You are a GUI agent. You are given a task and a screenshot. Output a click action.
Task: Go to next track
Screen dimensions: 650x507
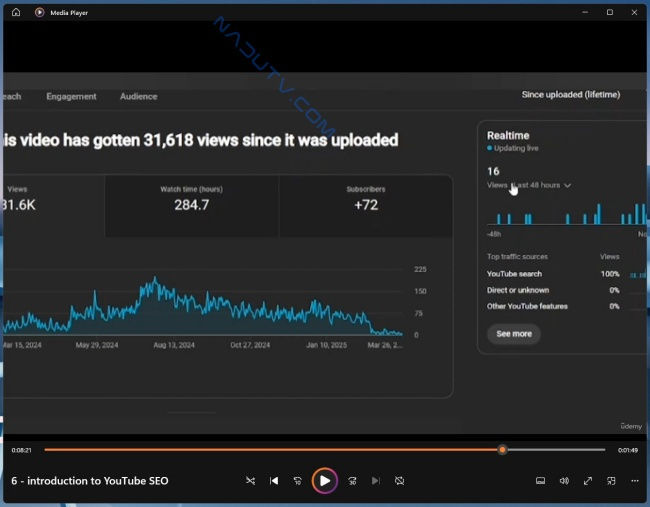click(x=376, y=481)
